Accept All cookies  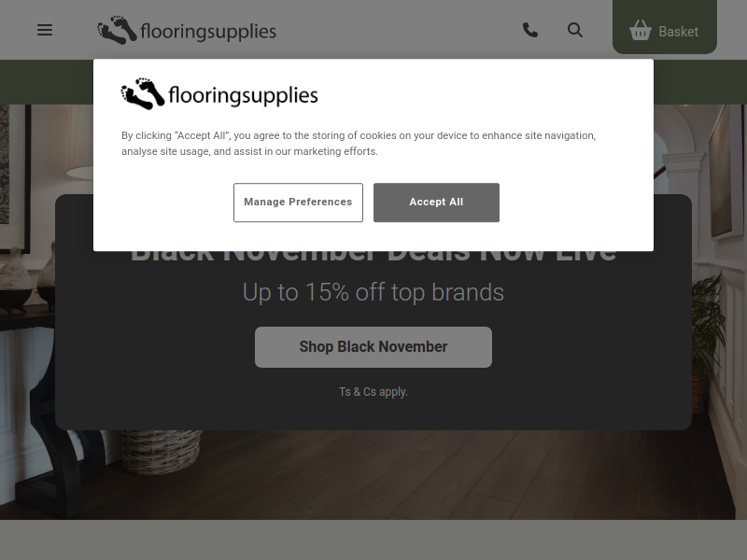(x=436, y=203)
